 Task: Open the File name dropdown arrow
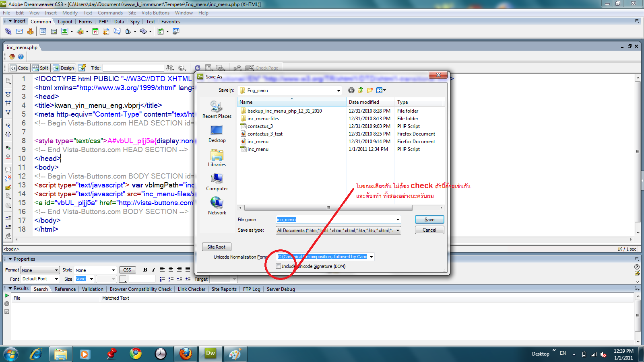(398, 220)
